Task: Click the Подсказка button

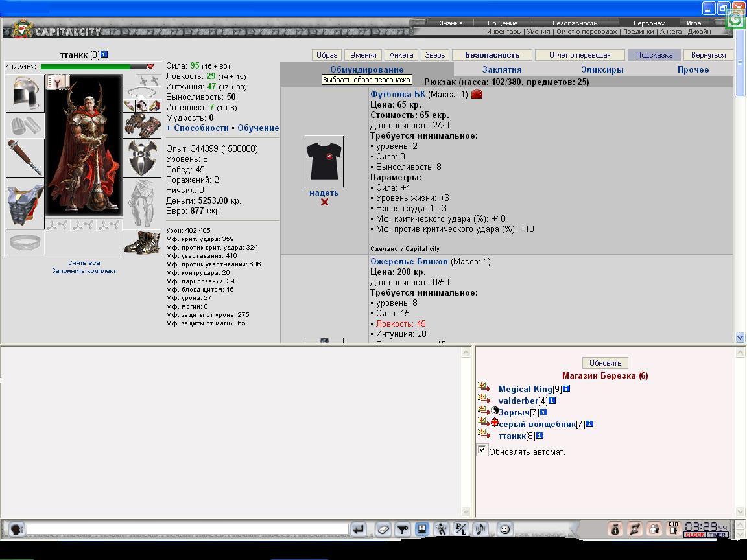Action: tap(654, 54)
